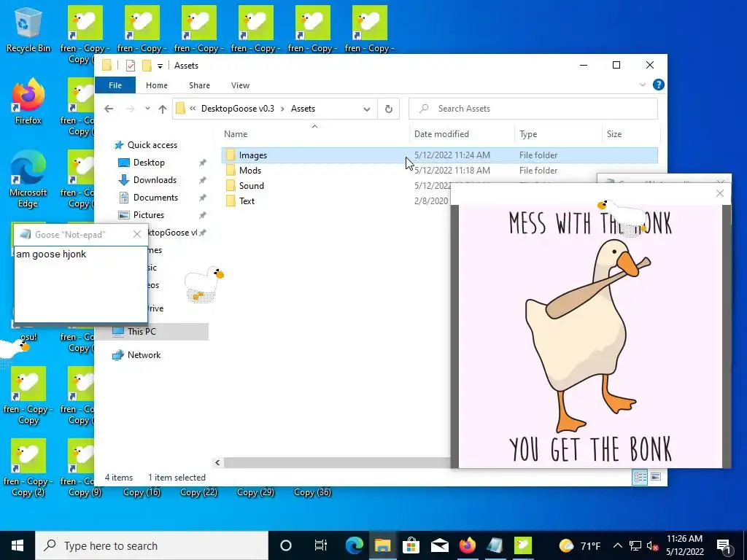Go up one folder level arrow
The width and height of the screenshot is (747, 560).
coord(163,109)
